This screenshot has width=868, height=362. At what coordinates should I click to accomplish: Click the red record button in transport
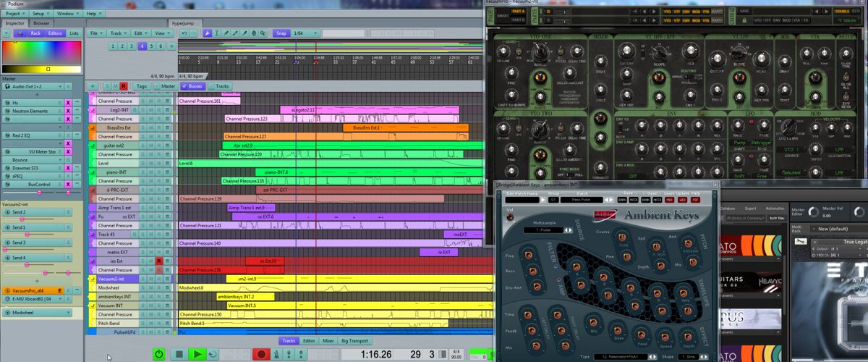(x=261, y=354)
